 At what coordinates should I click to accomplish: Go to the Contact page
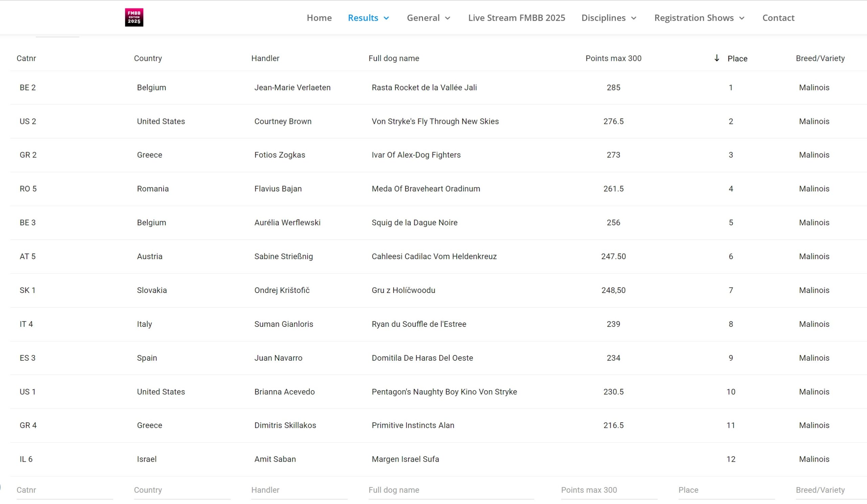click(x=778, y=18)
